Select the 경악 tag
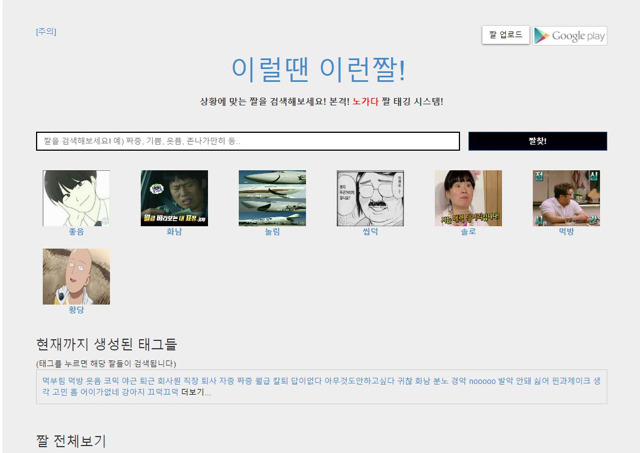 point(458,381)
